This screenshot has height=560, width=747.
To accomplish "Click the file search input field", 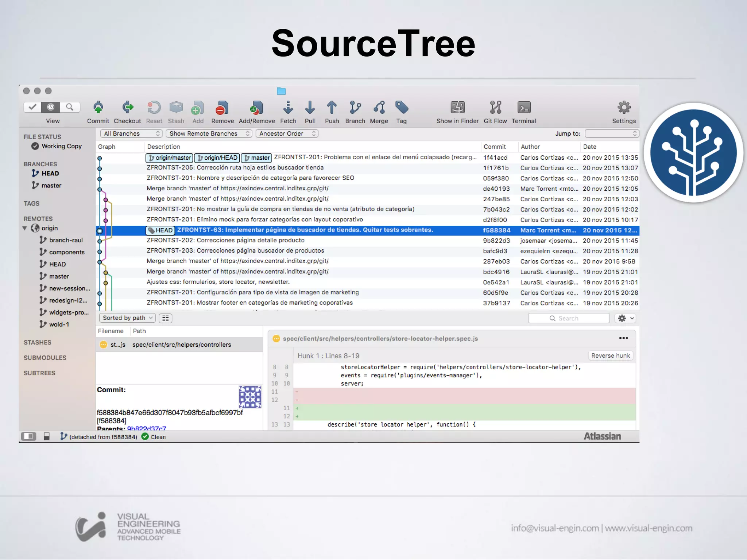I will (x=568, y=318).
